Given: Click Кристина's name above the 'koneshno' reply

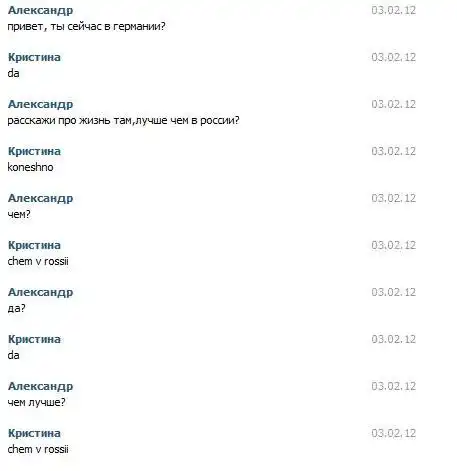Looking at the screenshot, I should click(x=34, y=151).
